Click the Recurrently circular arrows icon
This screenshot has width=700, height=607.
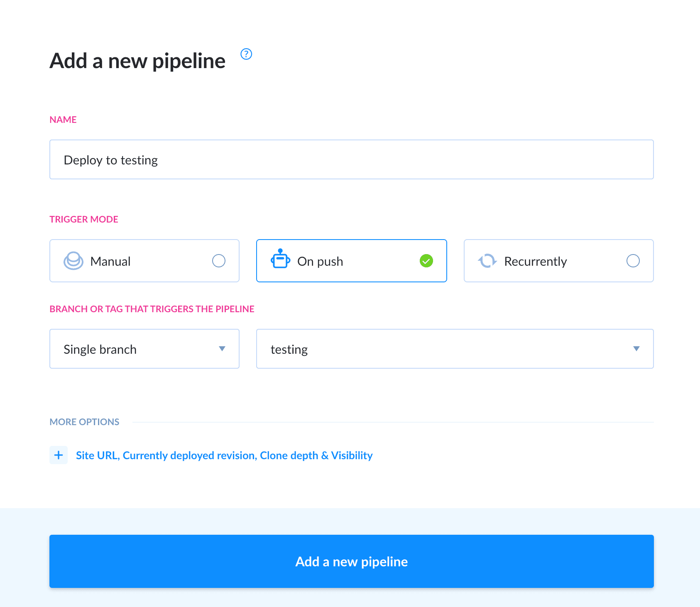(487, 261)
